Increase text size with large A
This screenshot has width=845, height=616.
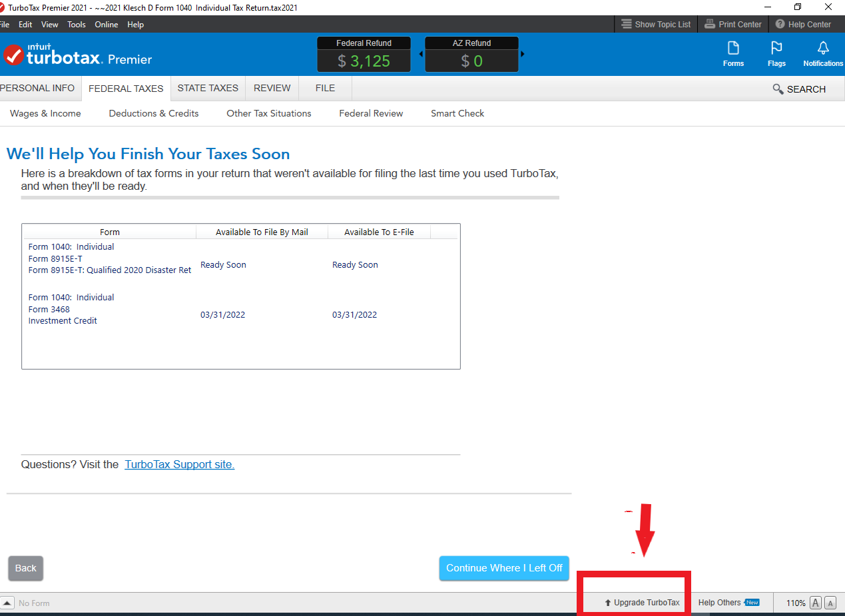coord(816,603)
